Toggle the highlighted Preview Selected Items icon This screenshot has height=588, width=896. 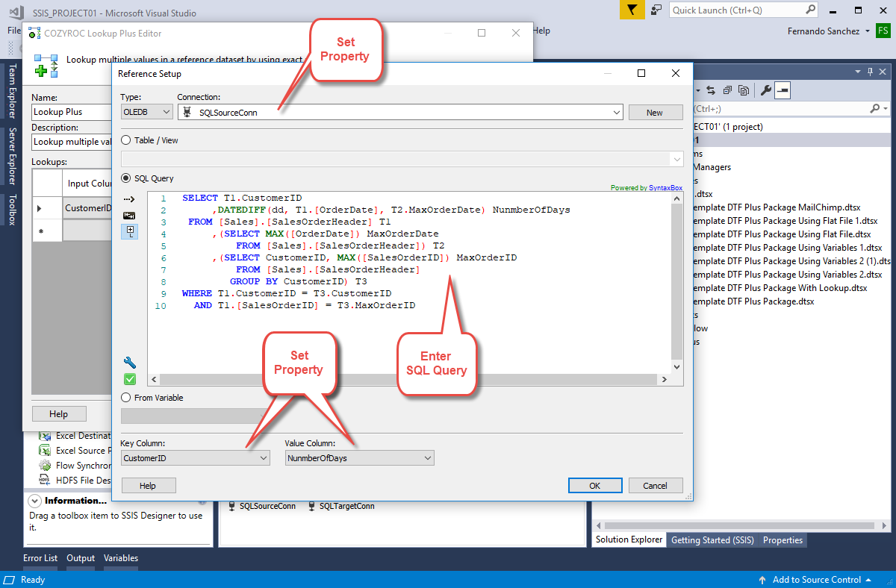[782, 90]
